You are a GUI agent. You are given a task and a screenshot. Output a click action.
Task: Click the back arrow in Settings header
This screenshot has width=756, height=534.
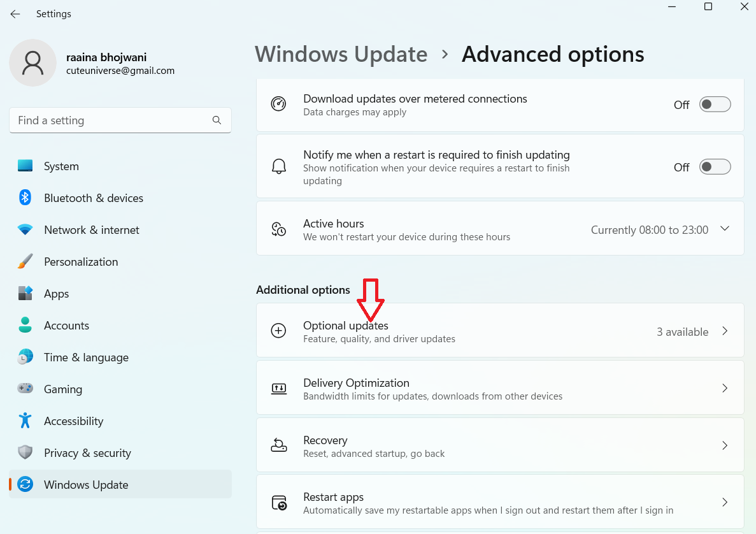coord(15,14)
